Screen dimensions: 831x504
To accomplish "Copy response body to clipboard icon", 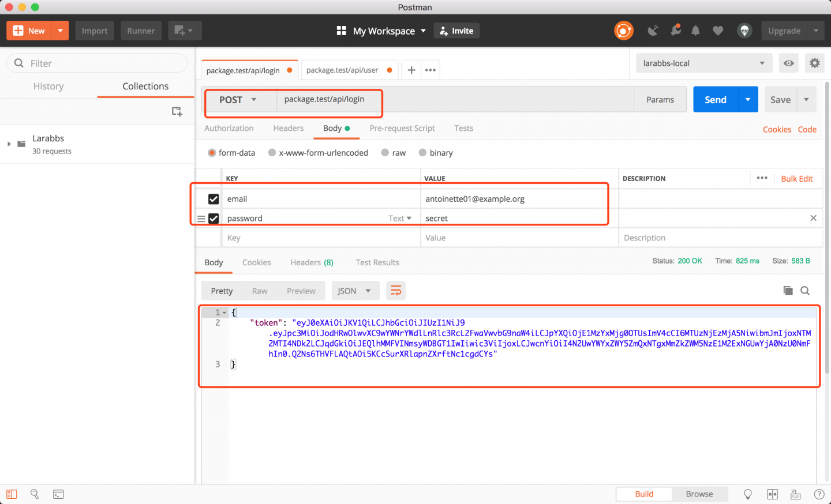I will point(788,291).
